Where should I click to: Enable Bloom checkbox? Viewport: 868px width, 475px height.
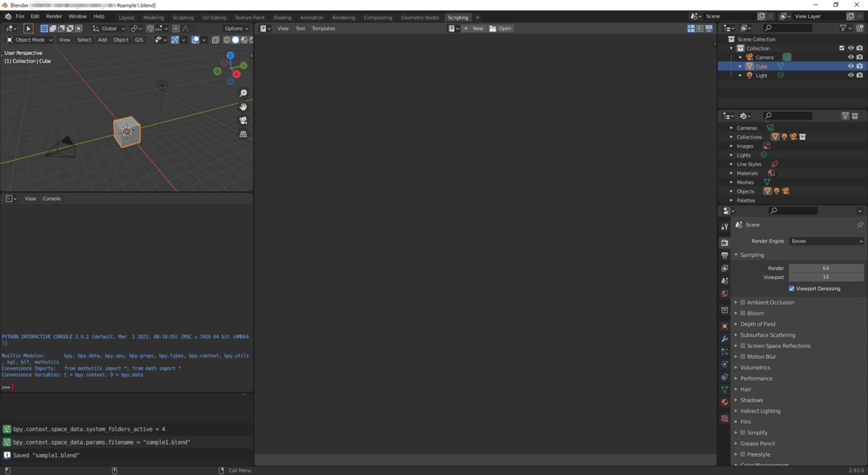pyautogui.click(x=743, y=313)
